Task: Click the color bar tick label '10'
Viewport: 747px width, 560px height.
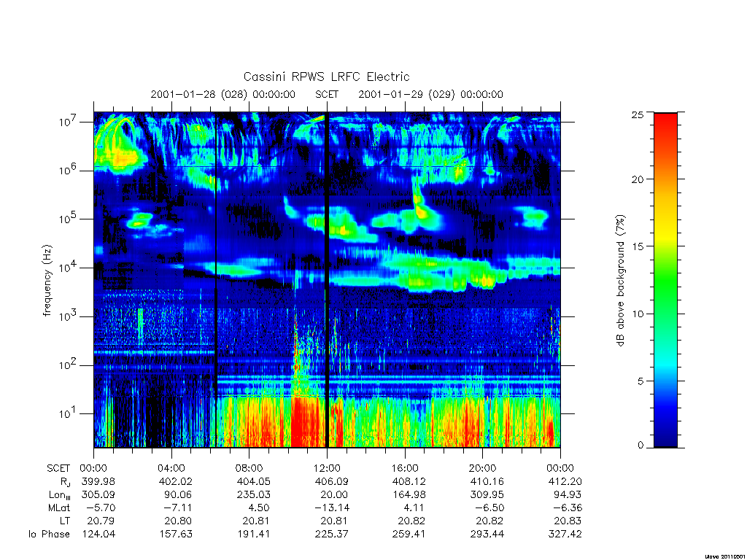Action: click(x=638, y=314)
